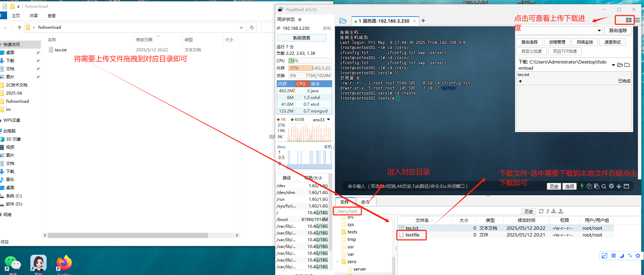Click the upload icon in file toolbar
644x275 pixels.
pos(561,211)
